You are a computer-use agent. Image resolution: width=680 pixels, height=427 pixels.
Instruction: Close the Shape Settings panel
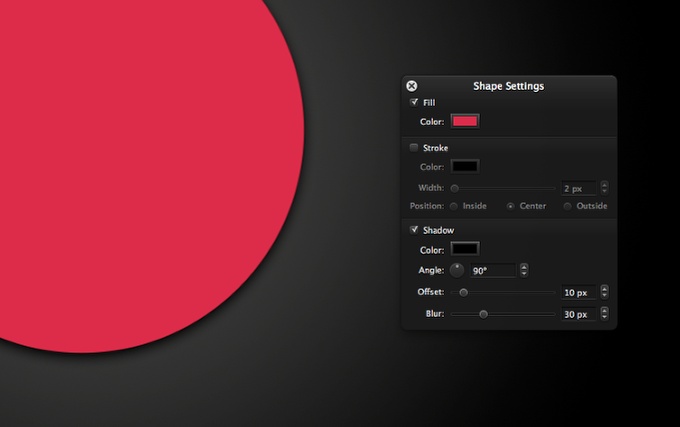[x=412, y=86]
